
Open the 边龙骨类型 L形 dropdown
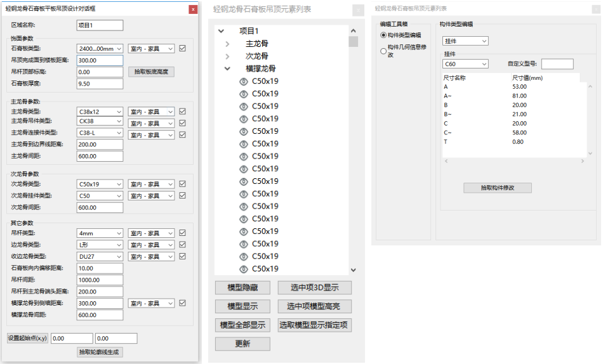tap(100, 245)
